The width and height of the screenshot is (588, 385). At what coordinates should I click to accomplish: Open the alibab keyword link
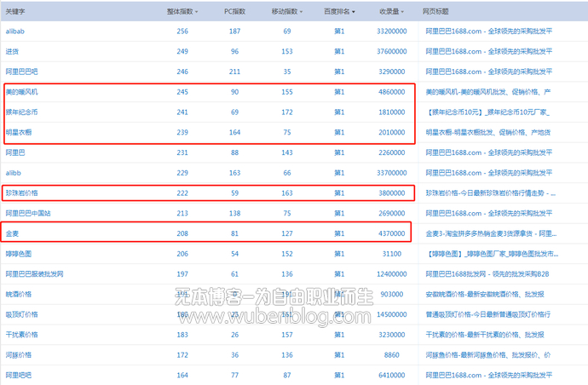coord(15,32)
